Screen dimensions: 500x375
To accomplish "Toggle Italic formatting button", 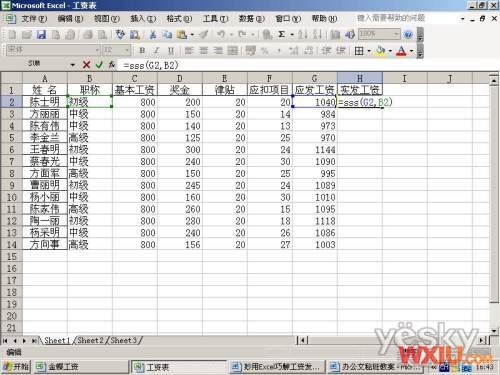I will pos(156,51).
